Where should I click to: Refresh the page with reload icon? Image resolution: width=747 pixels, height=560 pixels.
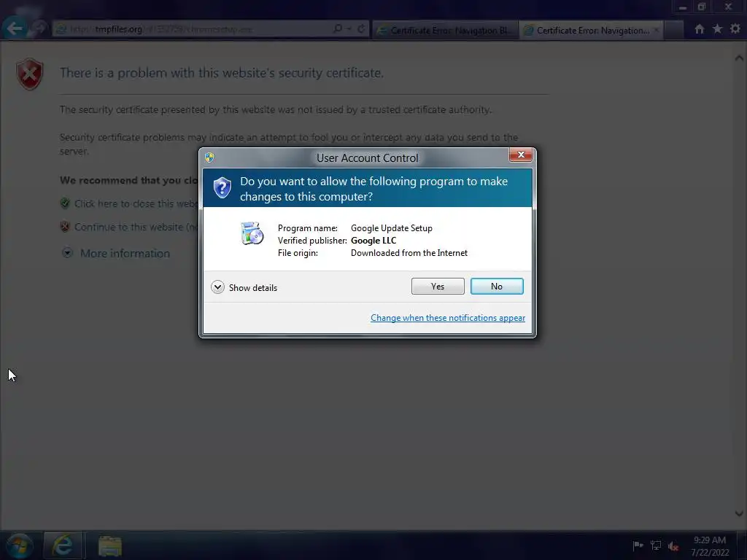(361, 28)
